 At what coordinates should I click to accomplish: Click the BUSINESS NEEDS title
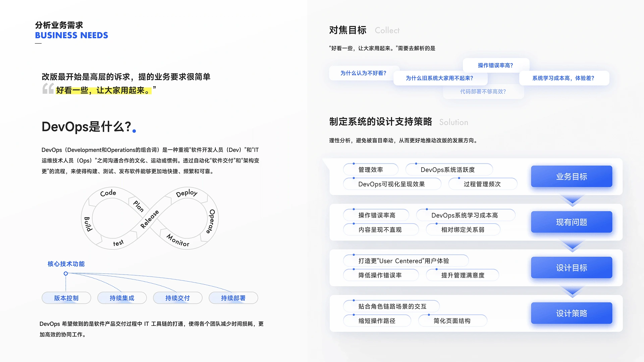[x=71, y=35]
